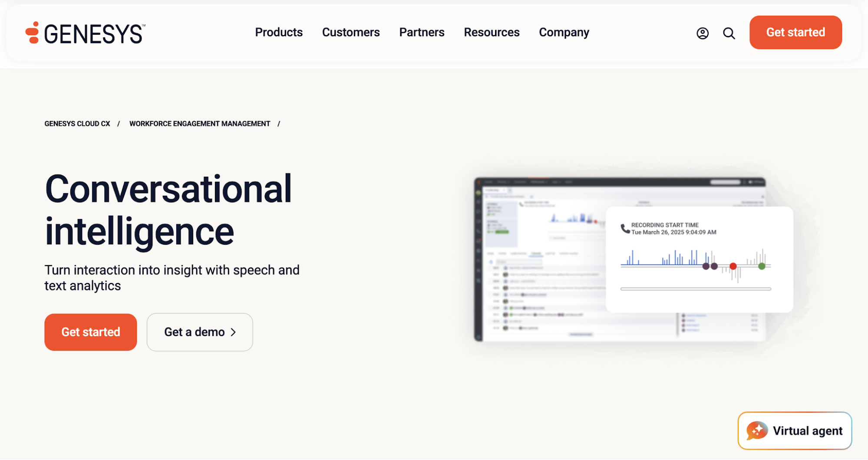Screen dimensions: 868x460
Task: Open the Products menu
Action: click(x=279, y=33)
